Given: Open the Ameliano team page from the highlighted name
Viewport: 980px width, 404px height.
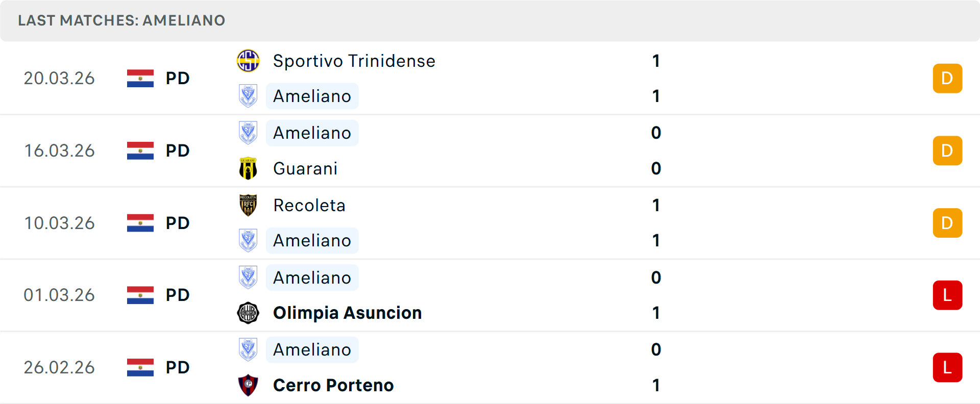Looking at the screenshot, I should pos(312,96).
